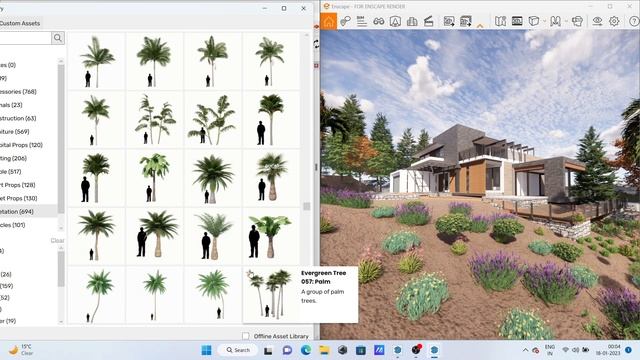This screenshot has height=360, width=640.
Task: Open dropdown arrow beside view mode icon
Action: [566, 21]
